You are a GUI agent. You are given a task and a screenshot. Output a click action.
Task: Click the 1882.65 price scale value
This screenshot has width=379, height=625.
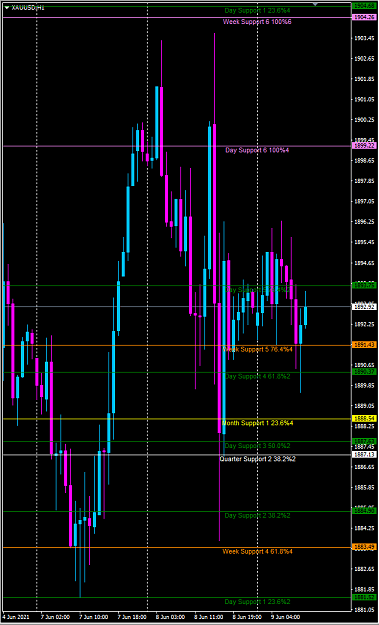[364, 569]
